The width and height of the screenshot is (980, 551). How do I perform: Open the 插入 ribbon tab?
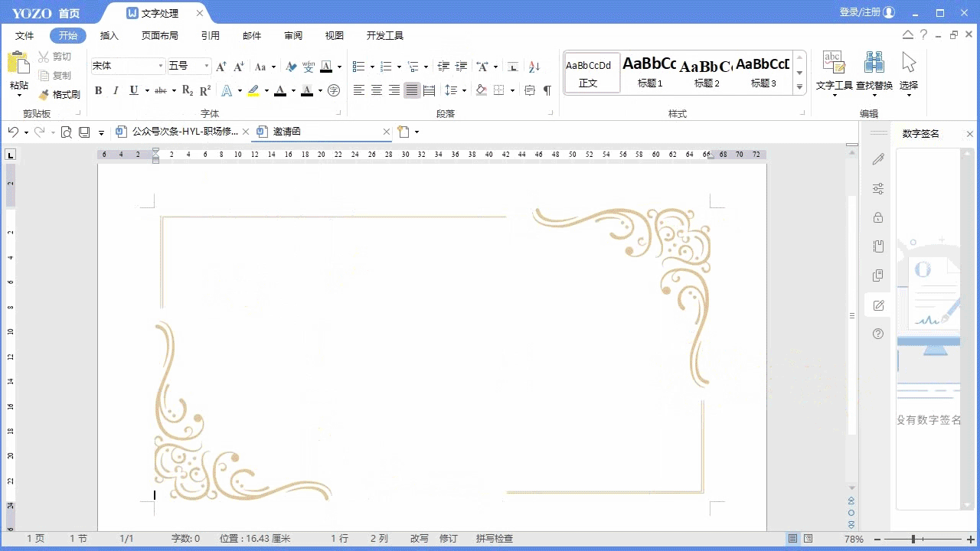click(x=109, y=35)
